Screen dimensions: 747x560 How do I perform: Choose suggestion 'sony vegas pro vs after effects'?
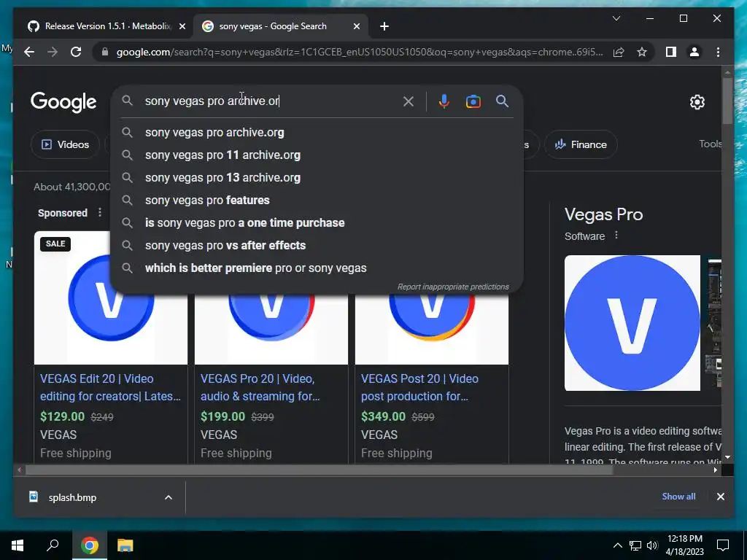coord(317,246)
